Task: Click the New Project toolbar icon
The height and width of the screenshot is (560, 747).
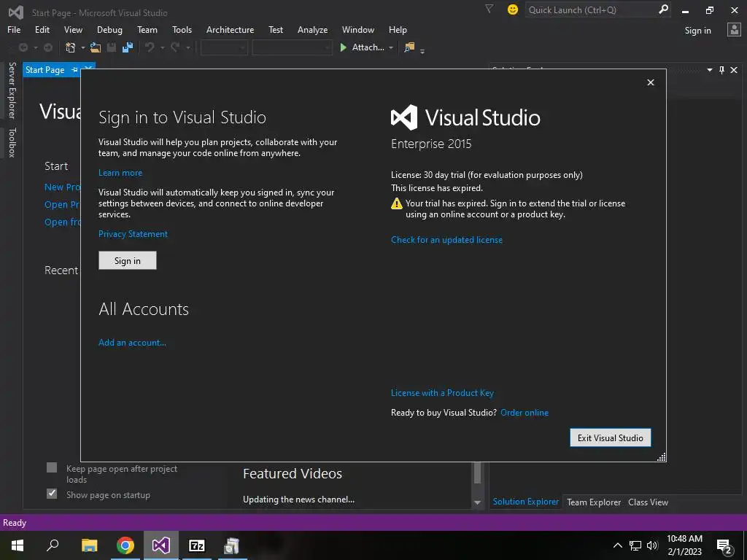Action: click(71, 47)
